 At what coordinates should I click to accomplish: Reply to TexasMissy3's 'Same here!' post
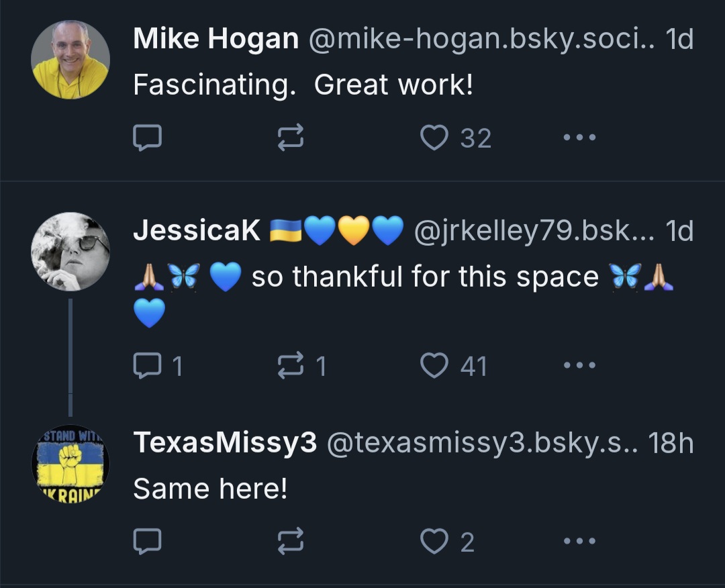pos(147,541)
